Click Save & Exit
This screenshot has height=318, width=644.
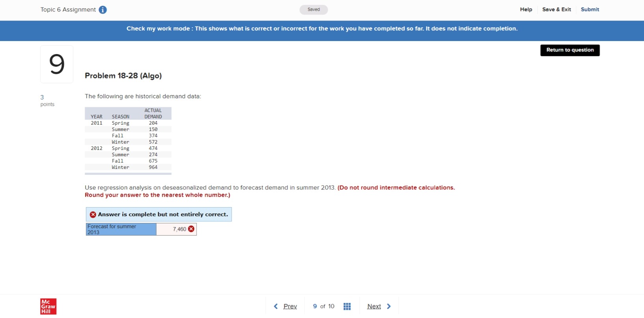point(557,9)
